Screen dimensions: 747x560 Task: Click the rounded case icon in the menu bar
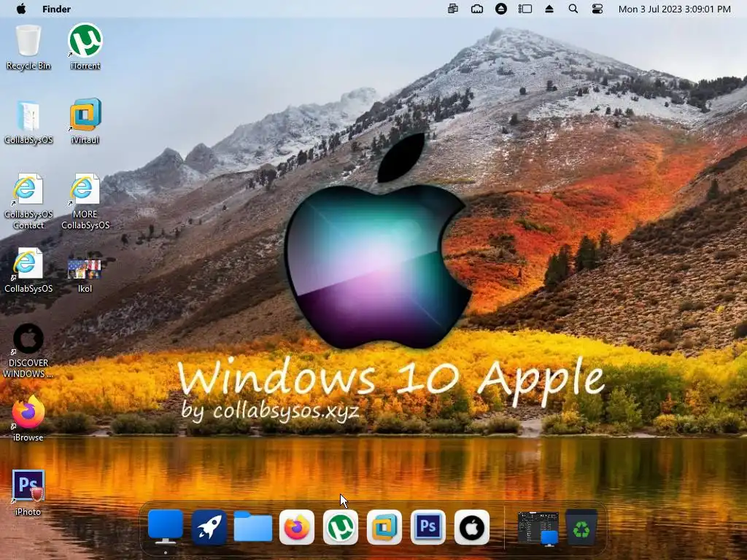point(477,9)
